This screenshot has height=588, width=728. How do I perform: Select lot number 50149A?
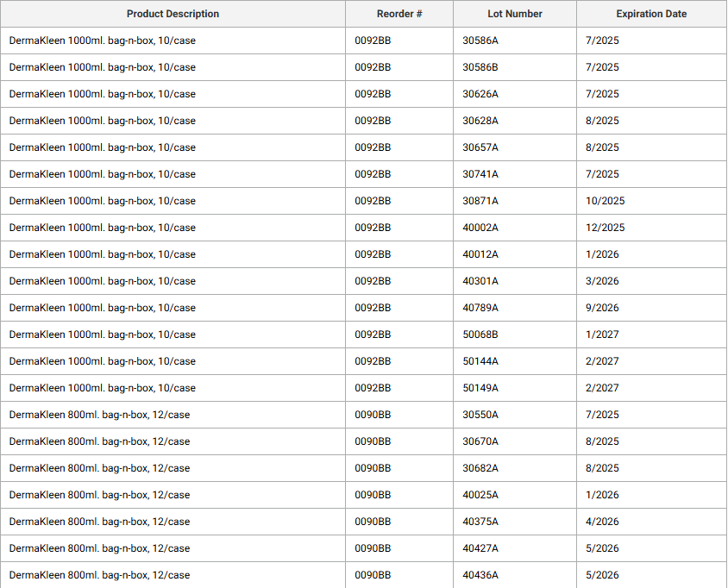point(480,388)
